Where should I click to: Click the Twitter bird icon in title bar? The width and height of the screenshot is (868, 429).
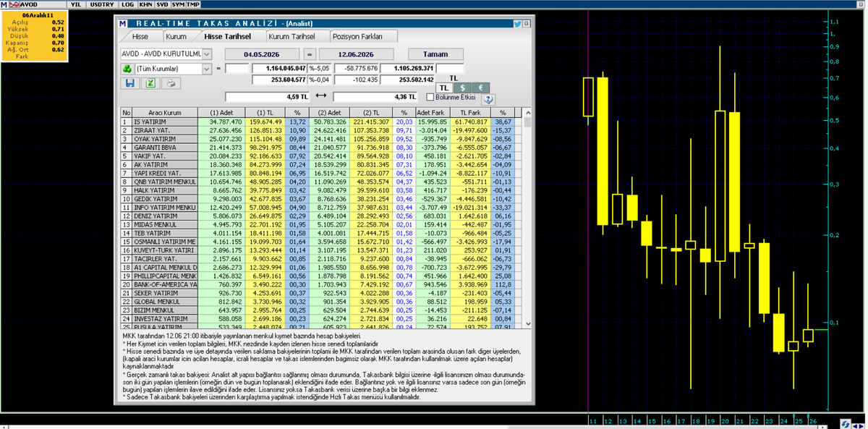tap(518, 24)
